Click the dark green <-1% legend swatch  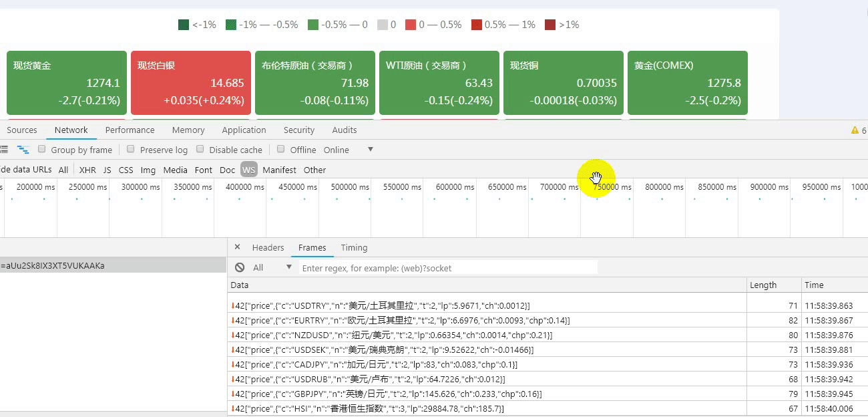click(184, 25)
